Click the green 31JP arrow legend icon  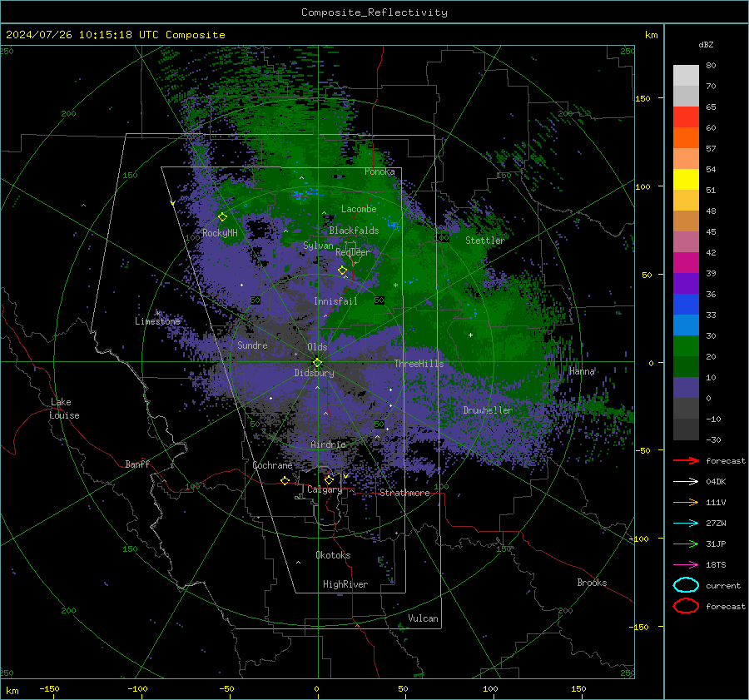coord(686,544)
